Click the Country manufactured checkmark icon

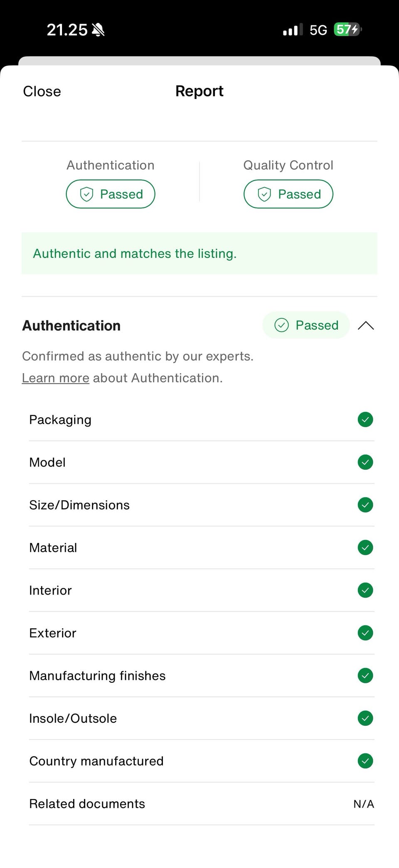[365, 761]
